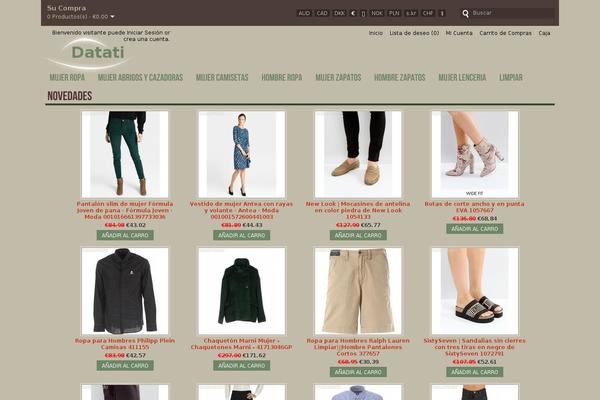The height and width of the screenshot is (400, 600).
Task: Open the SixtySeven sandals product image
Action: coord(475,291)
